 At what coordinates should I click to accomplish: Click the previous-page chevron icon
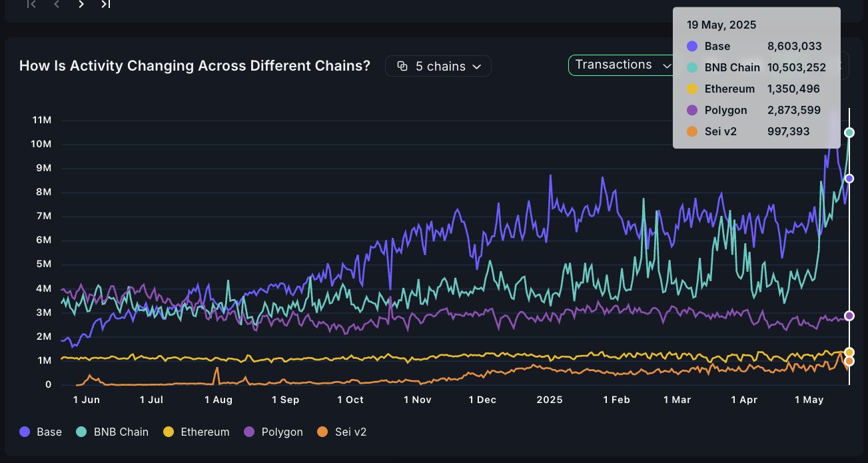(56, 4)
